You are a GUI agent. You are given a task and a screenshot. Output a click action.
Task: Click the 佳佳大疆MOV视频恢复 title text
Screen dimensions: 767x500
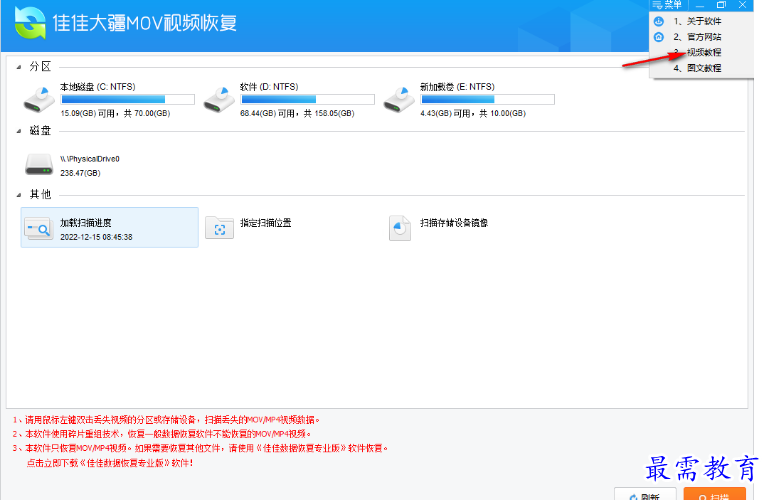[145, 23]
